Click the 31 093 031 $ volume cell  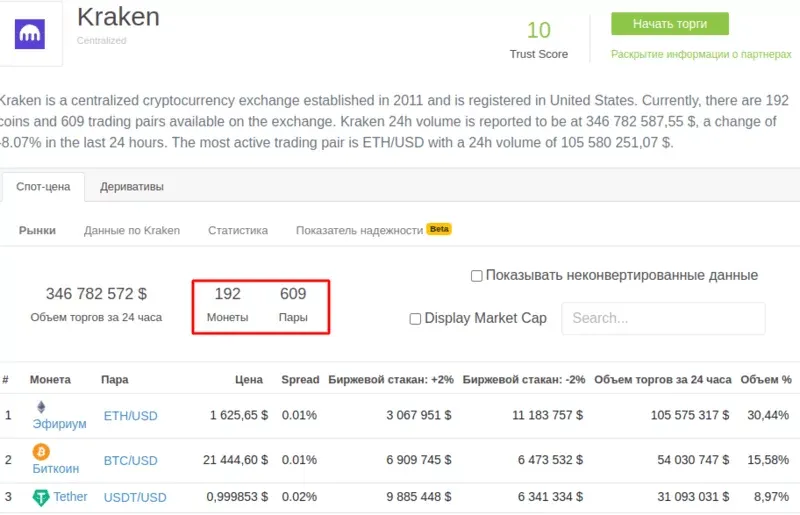pyautogui.click(x=693, y=497)
